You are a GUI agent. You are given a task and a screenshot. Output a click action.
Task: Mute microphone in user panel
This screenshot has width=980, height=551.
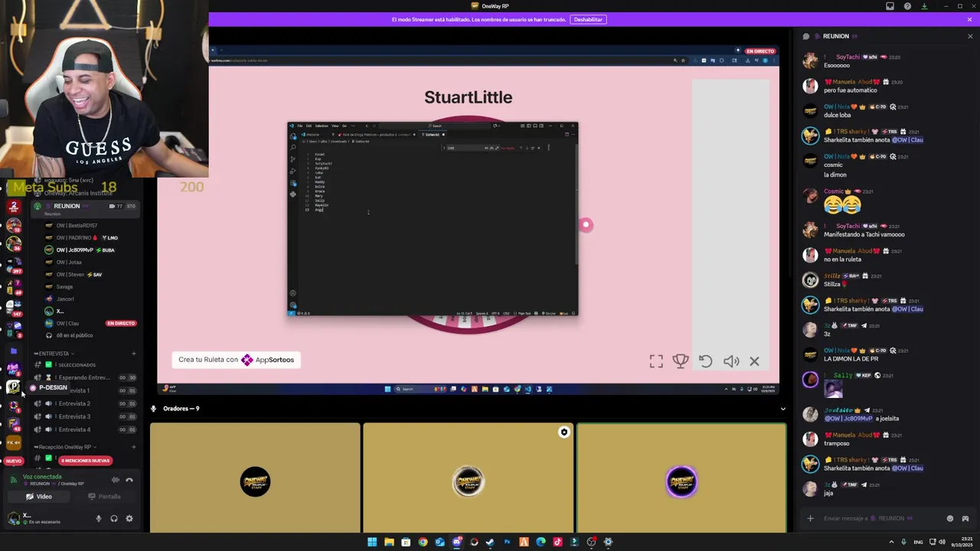click(x=98, y=518)
